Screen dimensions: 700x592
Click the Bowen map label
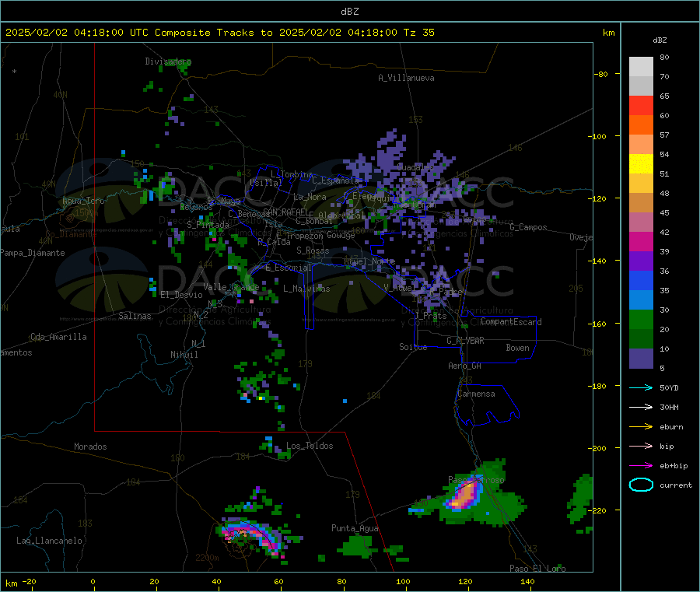pyautogui.click(x=517, y=347)
